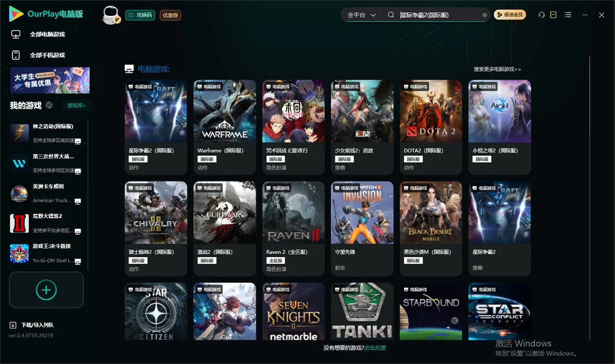Open the Tanki game card
This screenshot has height=364, width=615.
(362, 312)
